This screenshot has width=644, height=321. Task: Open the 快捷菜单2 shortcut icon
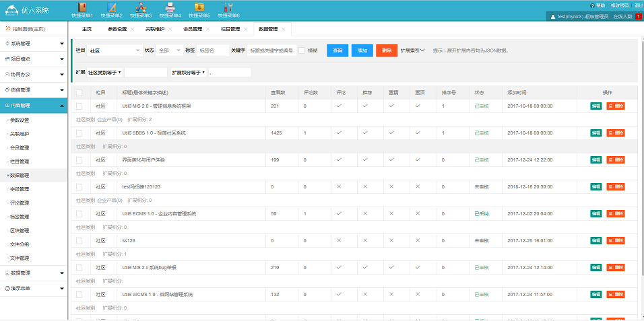[x=112, y=7]
